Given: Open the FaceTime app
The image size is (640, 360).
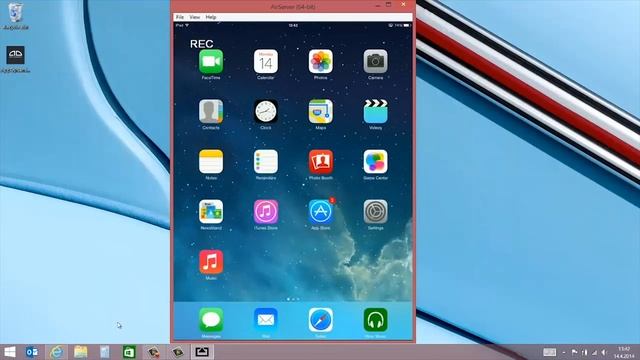Looking at the screenshot, I should pos(211,62).
